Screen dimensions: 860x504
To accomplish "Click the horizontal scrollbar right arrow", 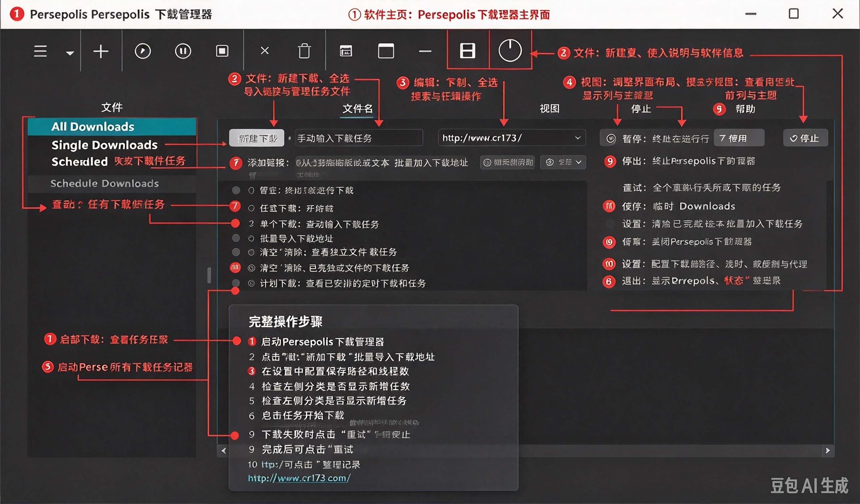I will point(828,451).
